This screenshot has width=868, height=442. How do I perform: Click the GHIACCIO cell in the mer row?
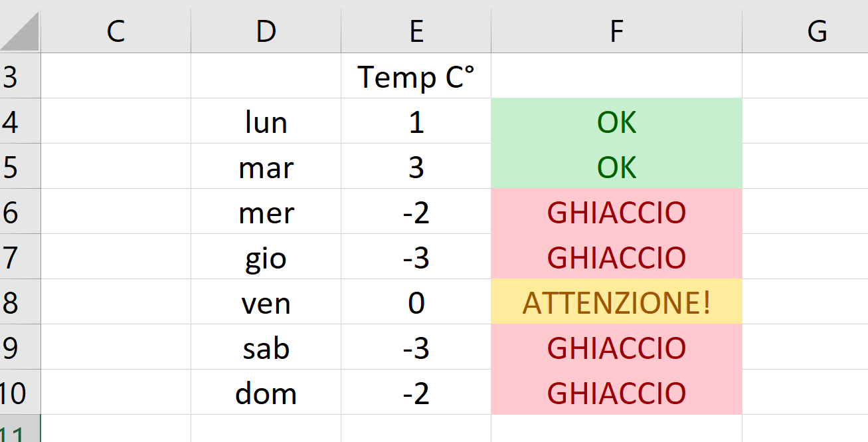pos(616,212)
